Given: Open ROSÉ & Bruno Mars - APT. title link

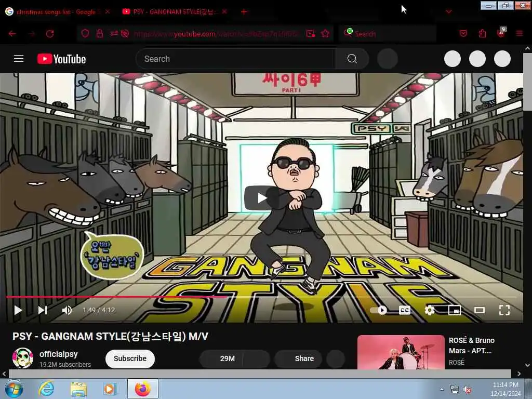Looking at the screenshot, I should (471, 345).
